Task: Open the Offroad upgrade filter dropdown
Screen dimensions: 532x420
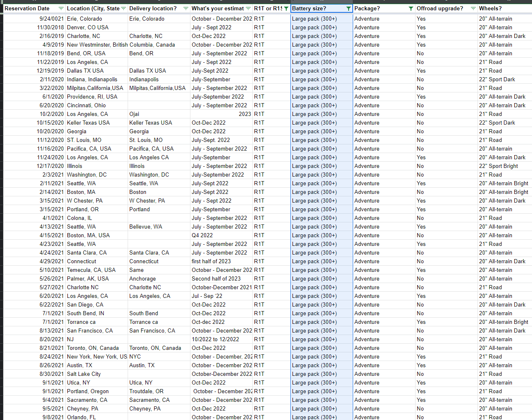Action: point(473,9)
